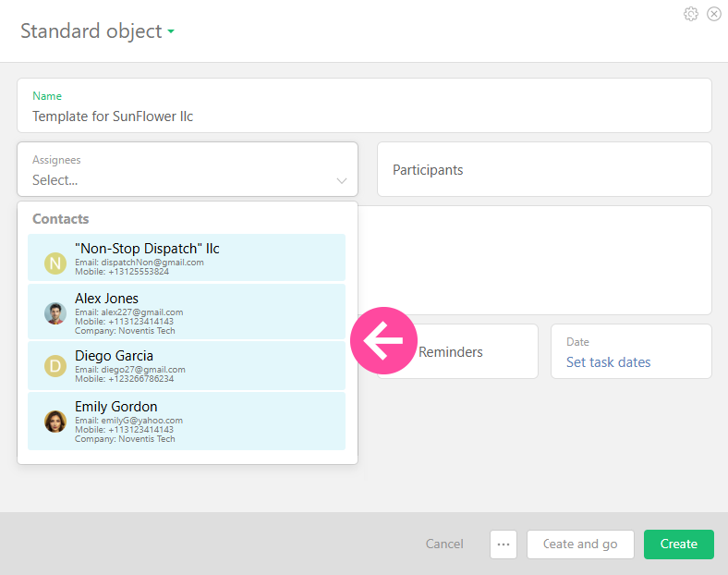Select Emily Gordon contact entry

point(187,421)
